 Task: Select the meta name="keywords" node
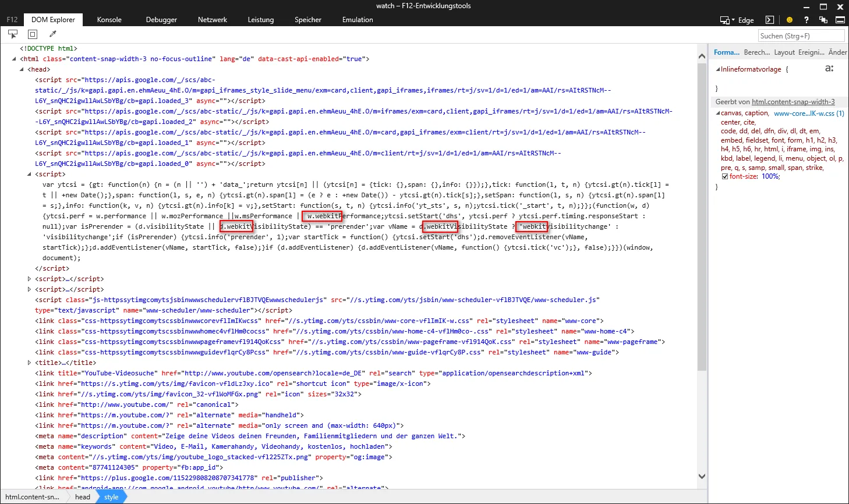point(214,446)
